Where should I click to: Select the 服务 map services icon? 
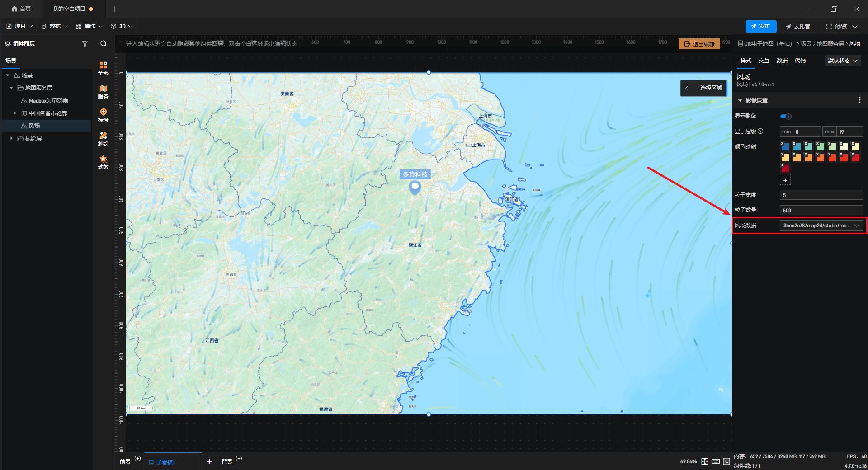103,92
